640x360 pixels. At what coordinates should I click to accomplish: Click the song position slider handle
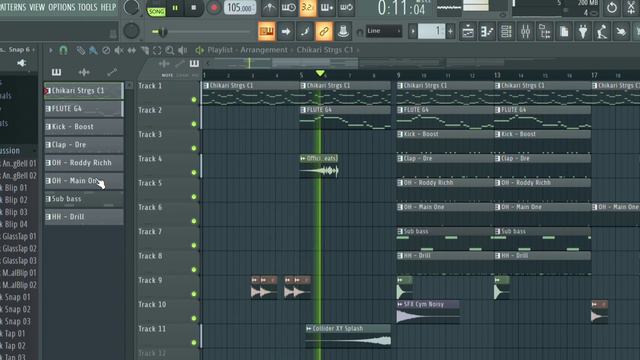[x=162, y=32]
